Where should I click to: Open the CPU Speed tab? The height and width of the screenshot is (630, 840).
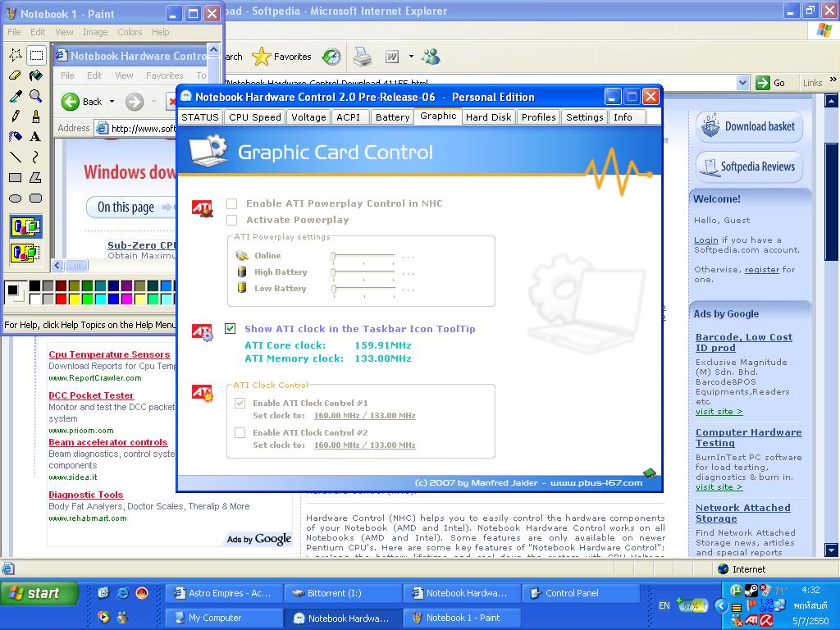pyautogui.click(x=255, y=117)
